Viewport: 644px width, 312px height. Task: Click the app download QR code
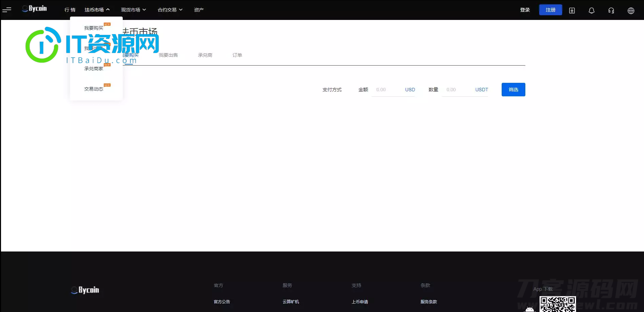(558, 304)
